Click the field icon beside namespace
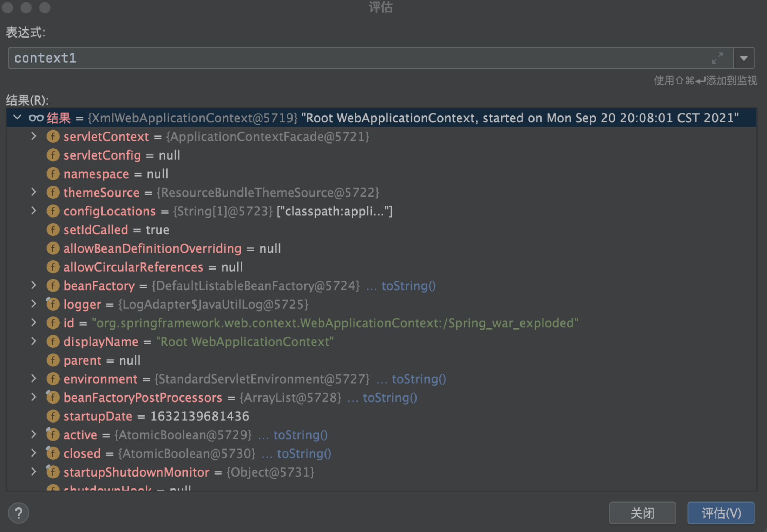 pyautogui.click(x=53, y=174)
